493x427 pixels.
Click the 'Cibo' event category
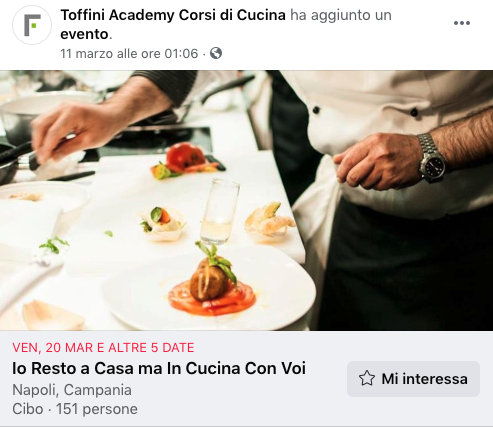click(x=28, y=409)
